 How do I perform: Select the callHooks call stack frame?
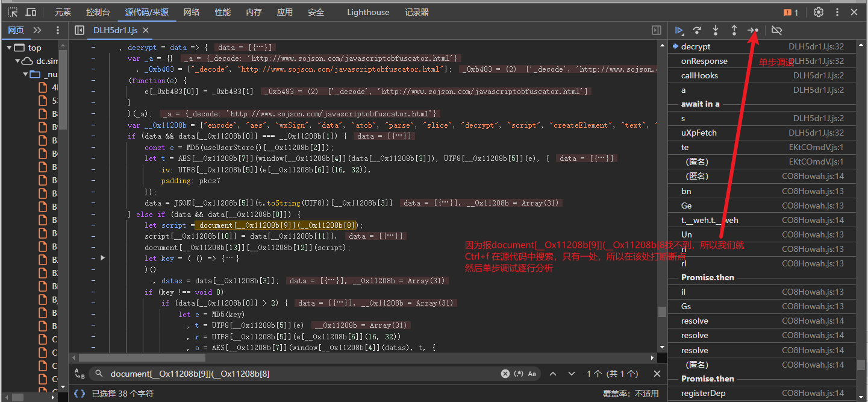(x=762, y=75)
